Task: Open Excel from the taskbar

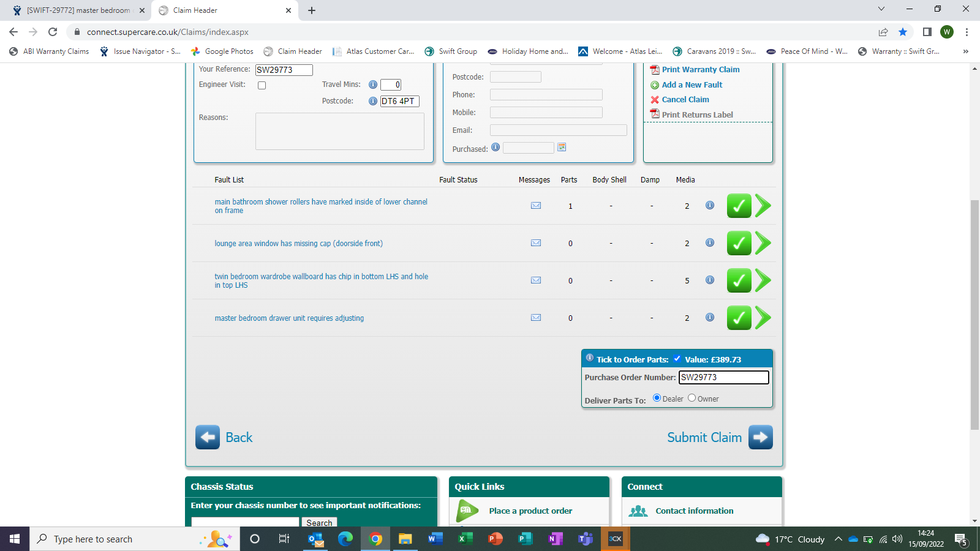Action: [x=465, y=539]
